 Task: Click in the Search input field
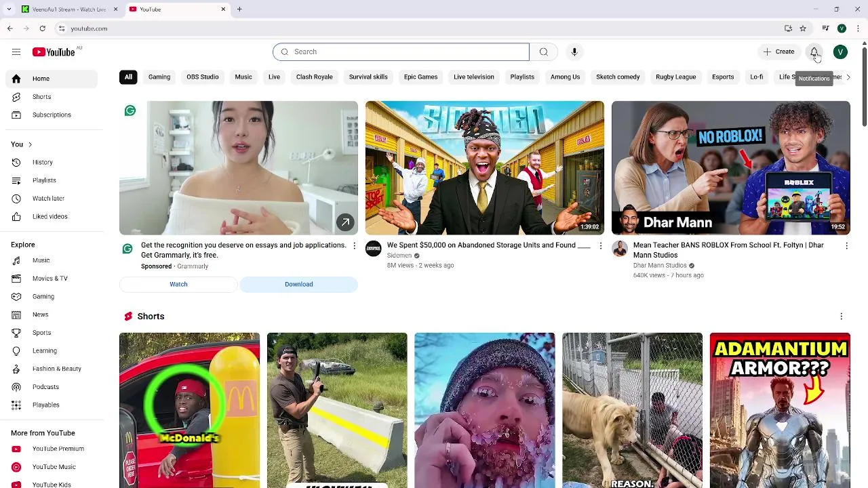401,52
